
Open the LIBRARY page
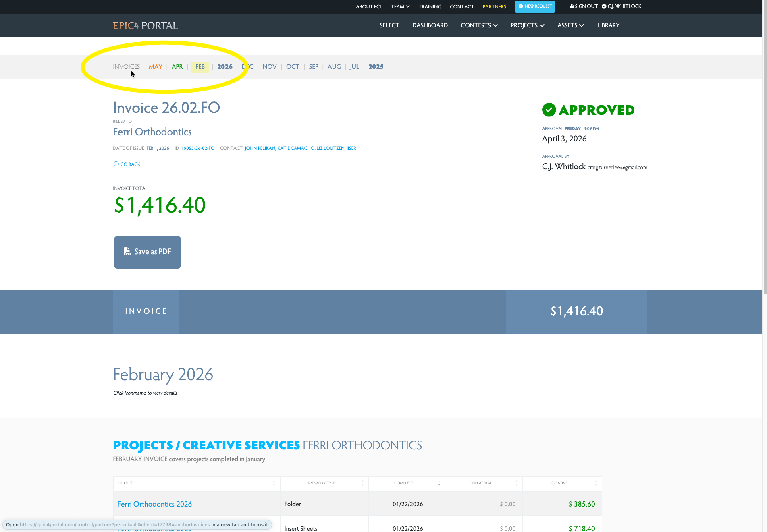coord(608,25)
